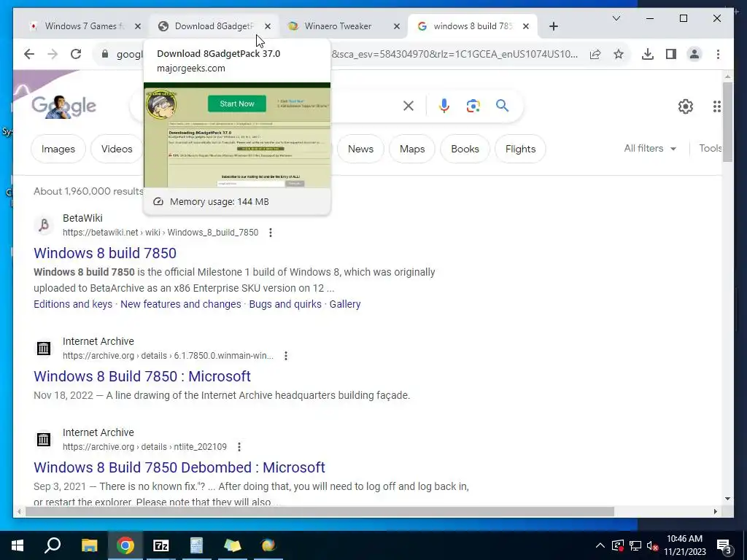The width and height of the screenshot is (747, 560).
Task: Click the horizontal page scrollbar thumb
Action: coord(320,511)
